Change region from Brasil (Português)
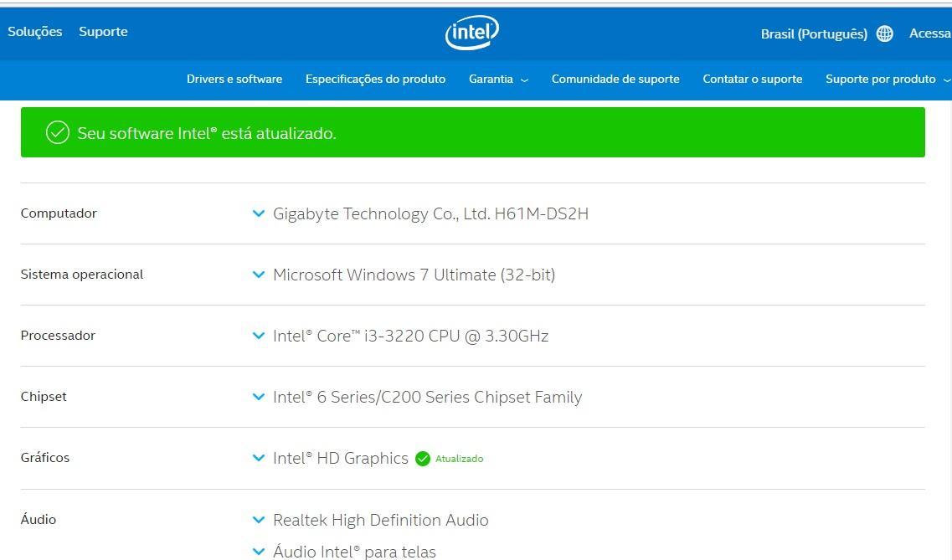The height and width of the screenshot is (560, 952). tap(814, 34)
